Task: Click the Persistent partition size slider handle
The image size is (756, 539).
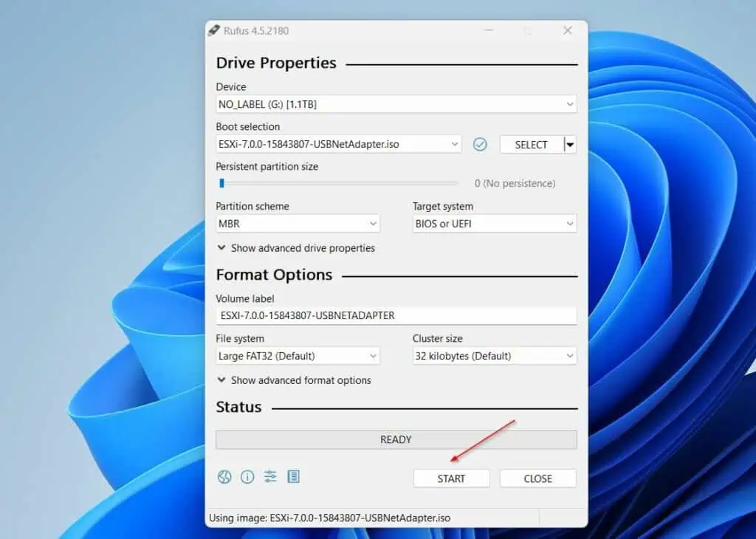Action: (221, 183)
